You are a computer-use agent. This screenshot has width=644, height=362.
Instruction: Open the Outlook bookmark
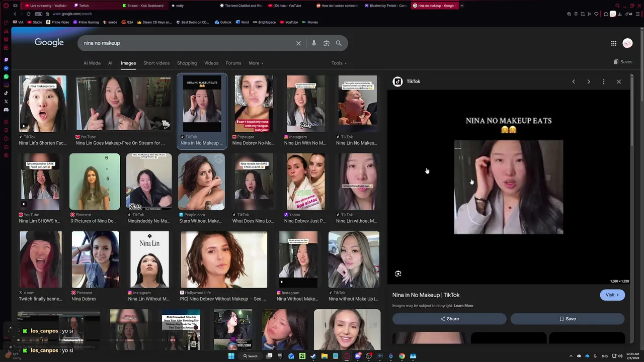coord(223,22)
